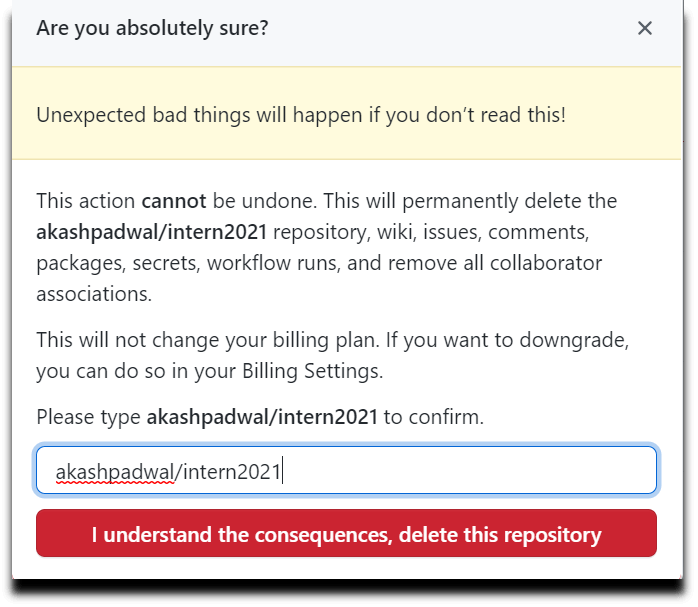
Task: Click the bold repository name in the deletion paragraph
Action: pos(151,233)
